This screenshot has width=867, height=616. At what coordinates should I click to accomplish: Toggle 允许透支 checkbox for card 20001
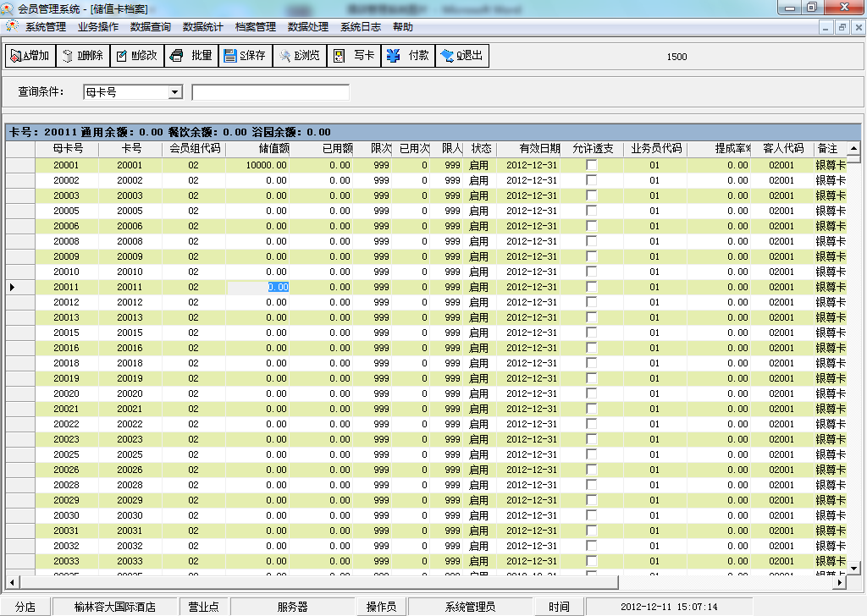pos(591,165)
